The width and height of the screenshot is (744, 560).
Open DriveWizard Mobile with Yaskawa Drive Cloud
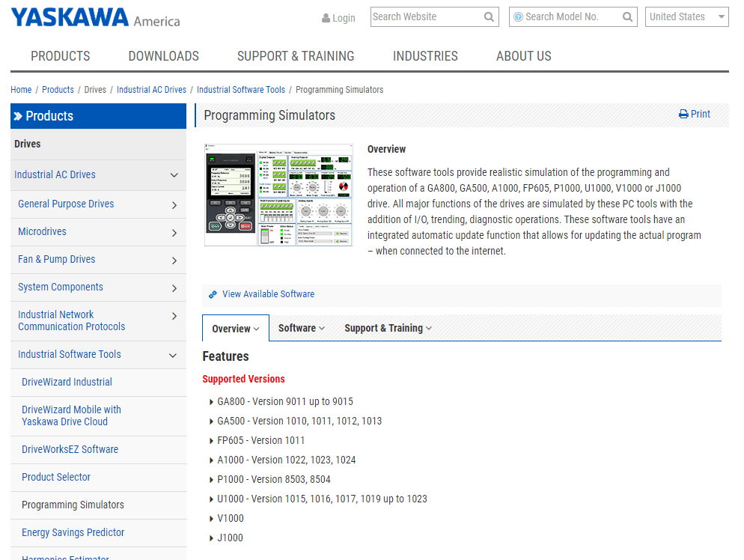point(71,416)
